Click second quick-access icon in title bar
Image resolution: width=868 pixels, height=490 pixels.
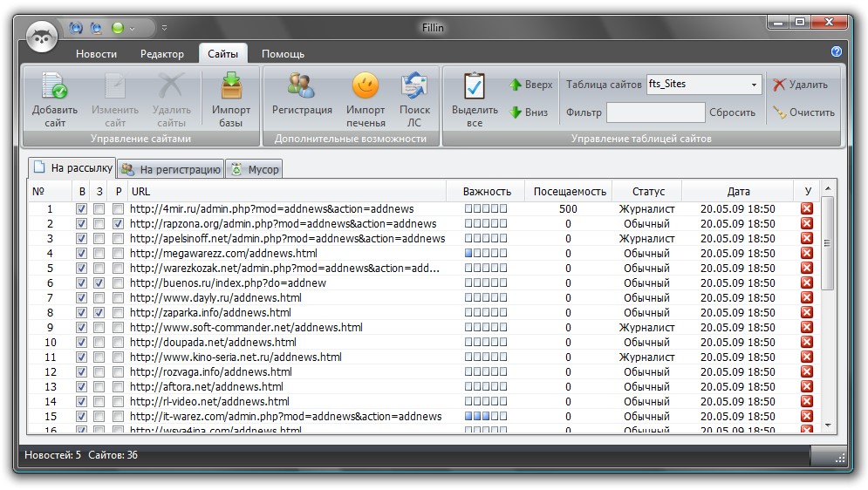(96, 28)
